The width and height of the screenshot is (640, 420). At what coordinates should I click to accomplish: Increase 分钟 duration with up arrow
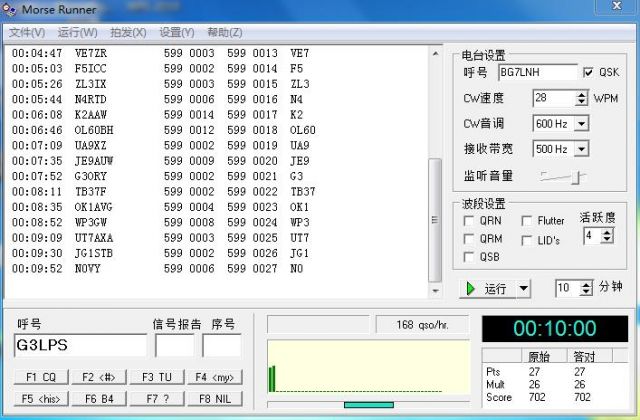(x=586, y=284)
